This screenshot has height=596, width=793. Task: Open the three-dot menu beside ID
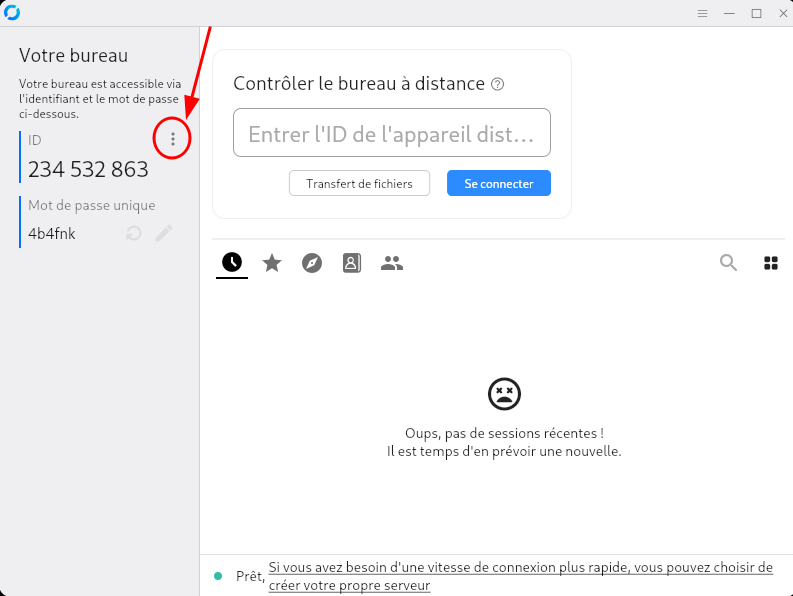click(x=173, y=140)
